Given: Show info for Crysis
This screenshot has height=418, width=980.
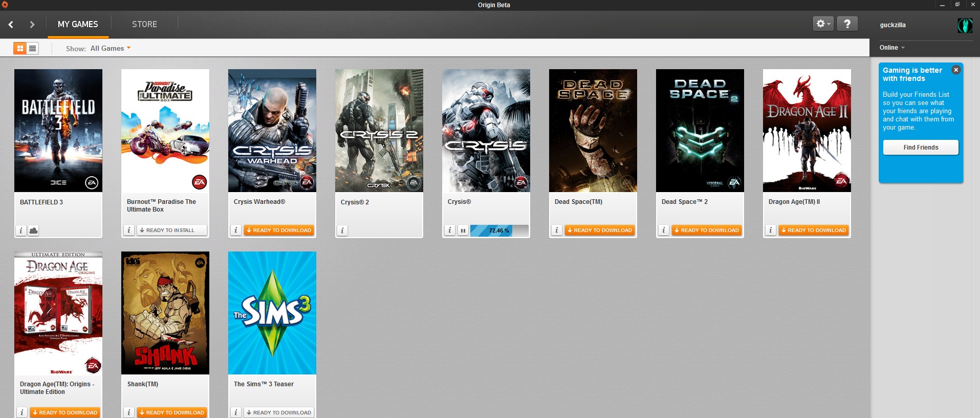Looking at the screenshot, I should coord(450,231).
